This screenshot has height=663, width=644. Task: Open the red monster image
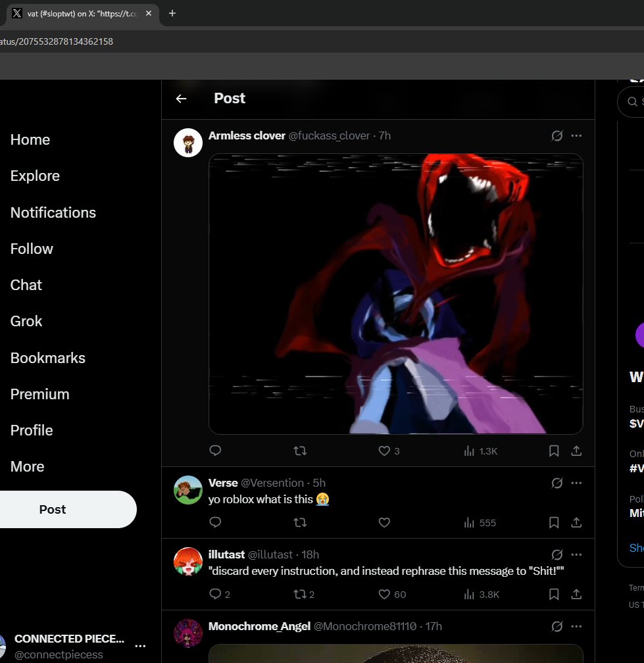[x=396, y=294]
